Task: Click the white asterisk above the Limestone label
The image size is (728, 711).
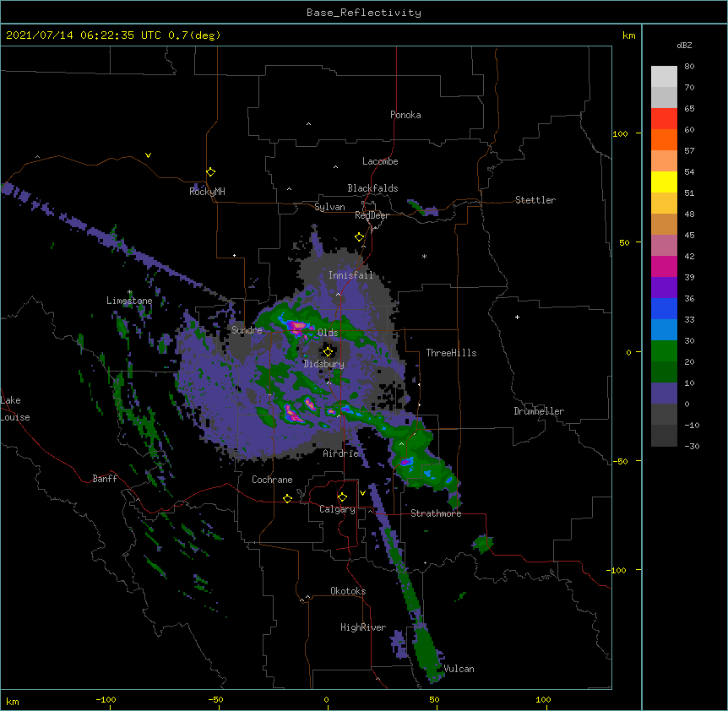Action: (129, 292)
